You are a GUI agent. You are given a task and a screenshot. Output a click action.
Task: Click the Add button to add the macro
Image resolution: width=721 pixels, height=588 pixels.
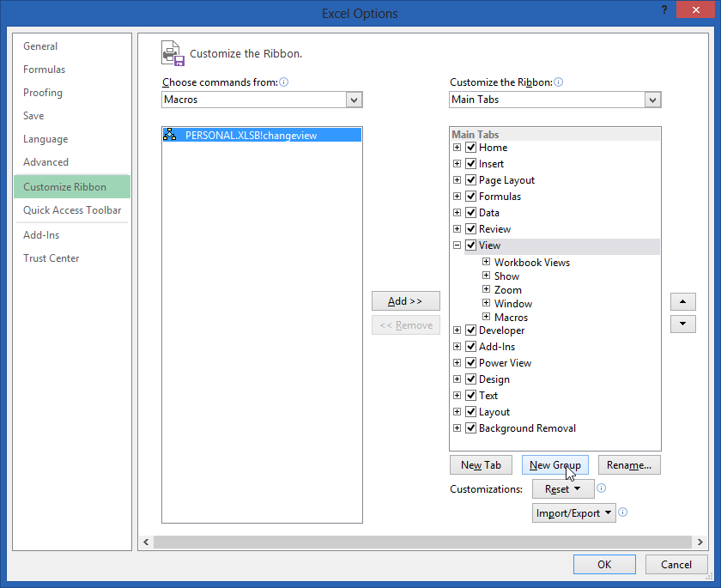[405, 300]
